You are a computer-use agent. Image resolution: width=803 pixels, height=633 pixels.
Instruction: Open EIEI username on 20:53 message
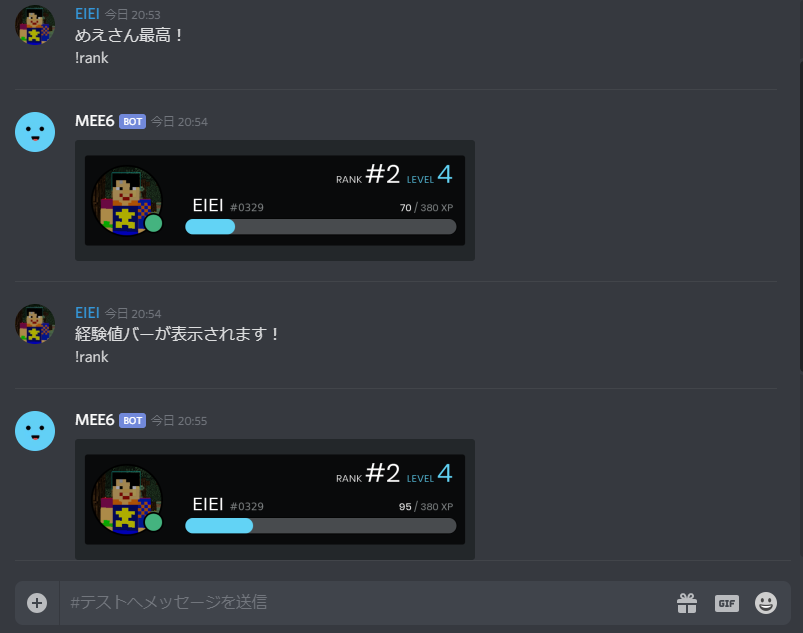point(87,14)
